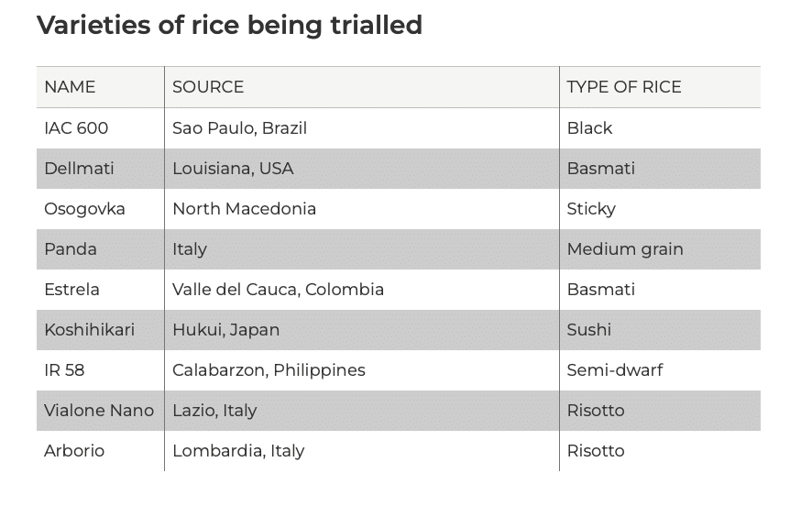Select the IAC 600 name cell
This screenshot has height=506, width=812.
click(x=76, y=128)
